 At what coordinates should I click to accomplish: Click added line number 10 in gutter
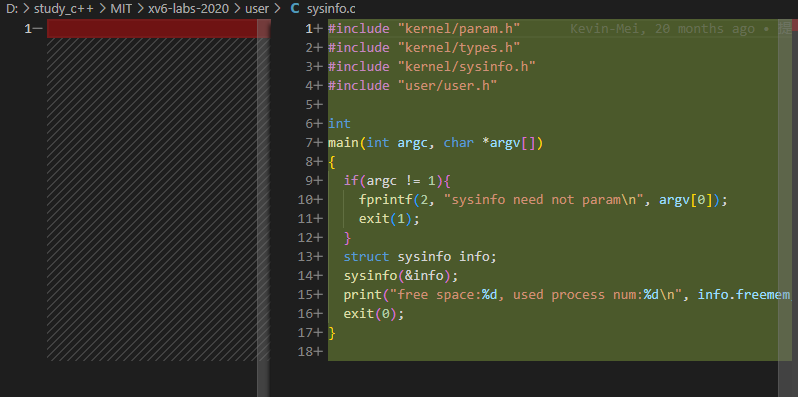pos(310,200)
